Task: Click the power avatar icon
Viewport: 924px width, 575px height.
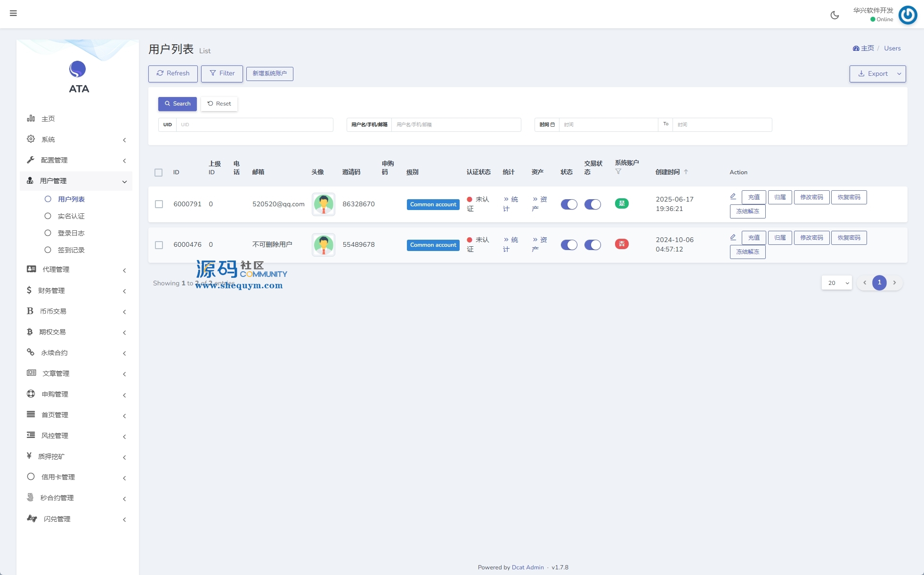Action: tap(908, 15)
